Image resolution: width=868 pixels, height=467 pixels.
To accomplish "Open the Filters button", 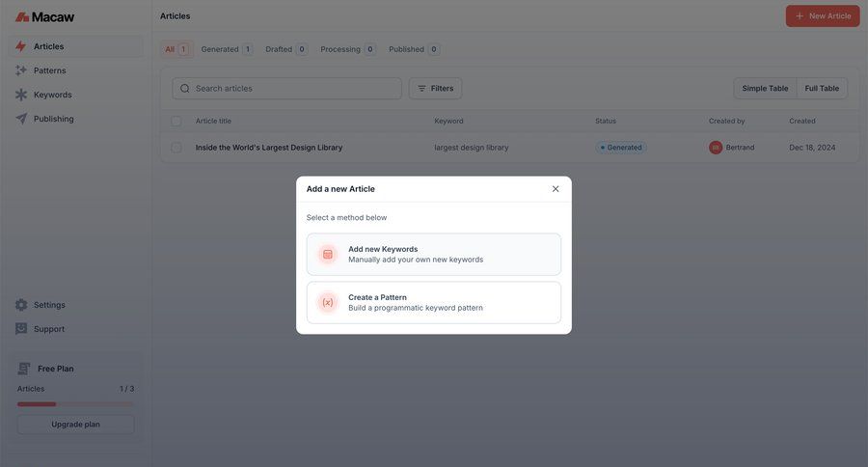I will tap(435, 89).
